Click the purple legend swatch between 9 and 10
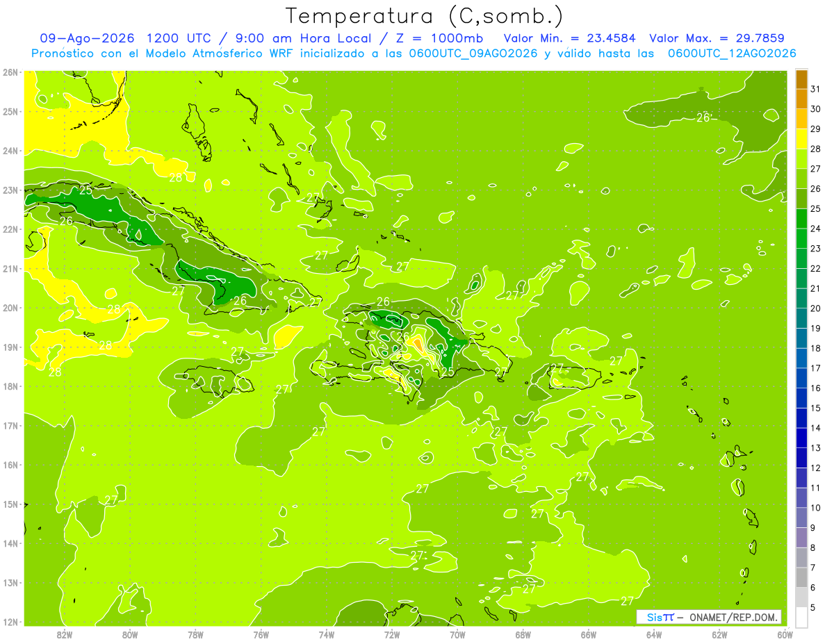 [801, 518]
